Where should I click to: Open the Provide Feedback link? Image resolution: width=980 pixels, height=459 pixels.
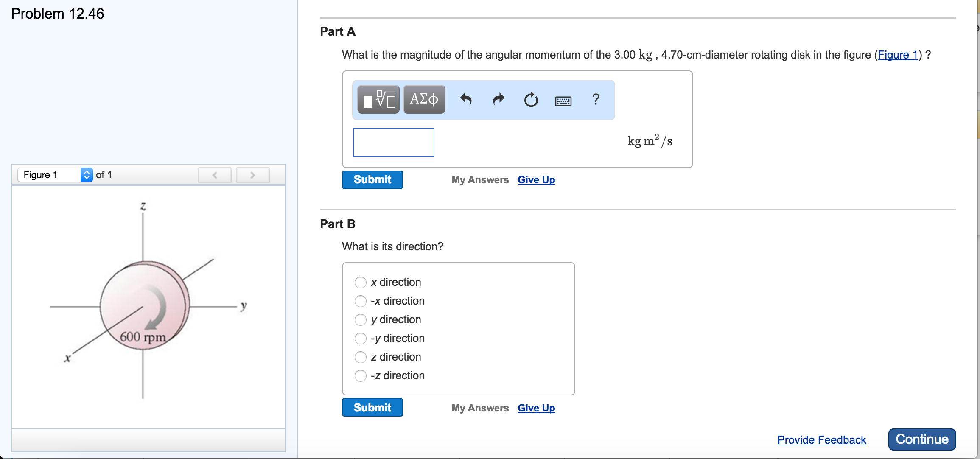click(x=821, y=440)
